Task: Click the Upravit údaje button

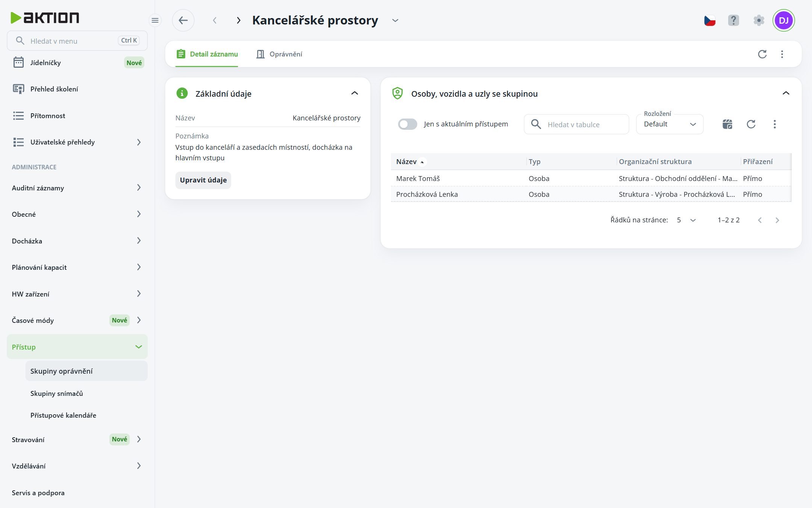Action: pos(203,180)
